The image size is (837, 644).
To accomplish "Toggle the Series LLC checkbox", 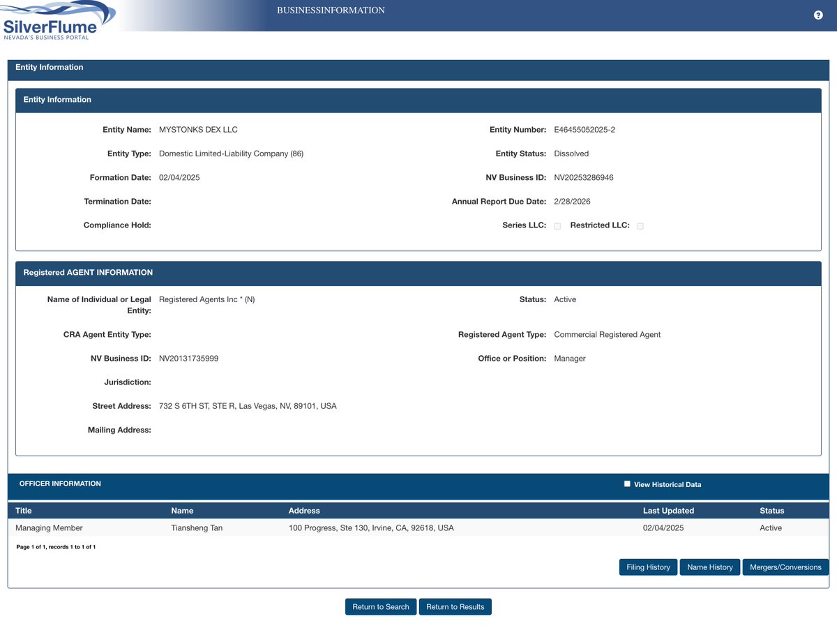I will [557, 226].
